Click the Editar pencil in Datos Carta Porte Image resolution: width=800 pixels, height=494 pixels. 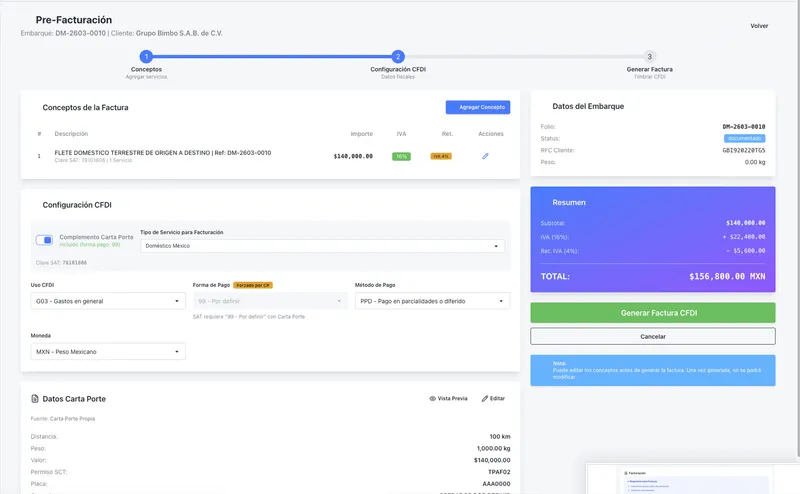tap(493, 398)
